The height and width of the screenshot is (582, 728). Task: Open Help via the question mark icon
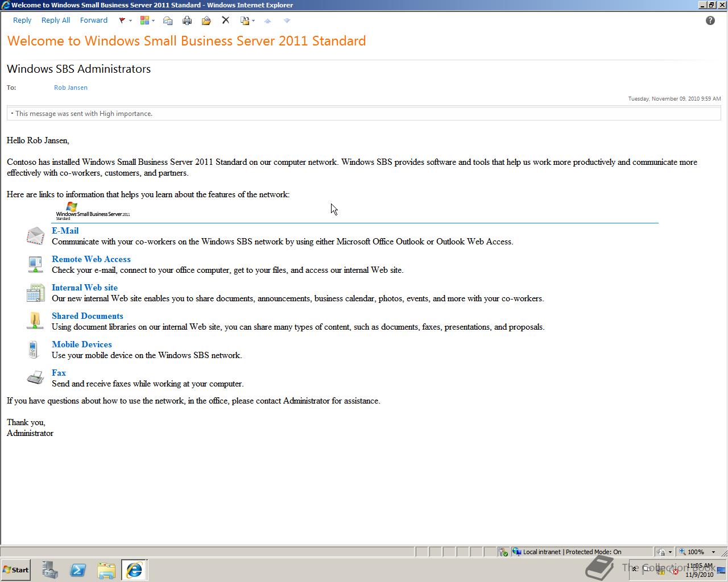710,20
